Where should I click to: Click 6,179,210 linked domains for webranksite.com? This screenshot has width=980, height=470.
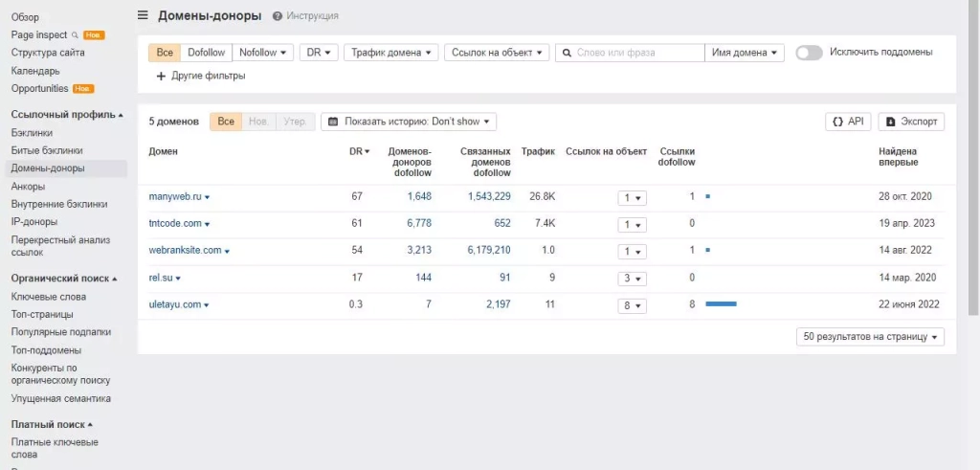pyautogui.click(x=489, y=250)
